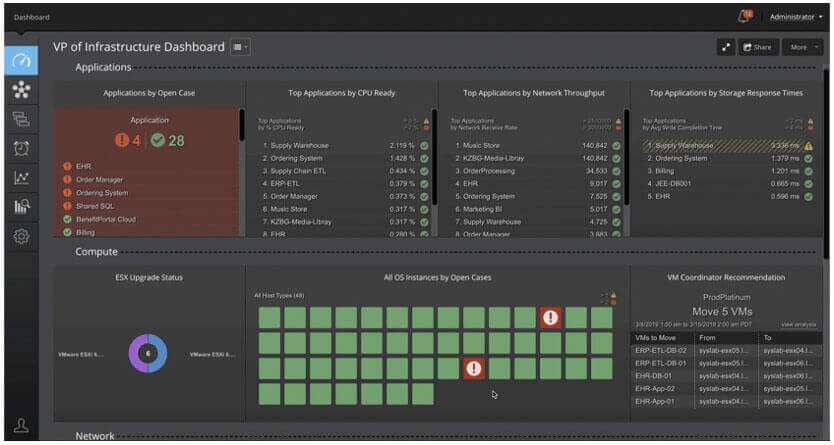834x445 pixels.
Task: Select KZBG-Media-Libray in Network Throughput list
Action: [494, 158]
